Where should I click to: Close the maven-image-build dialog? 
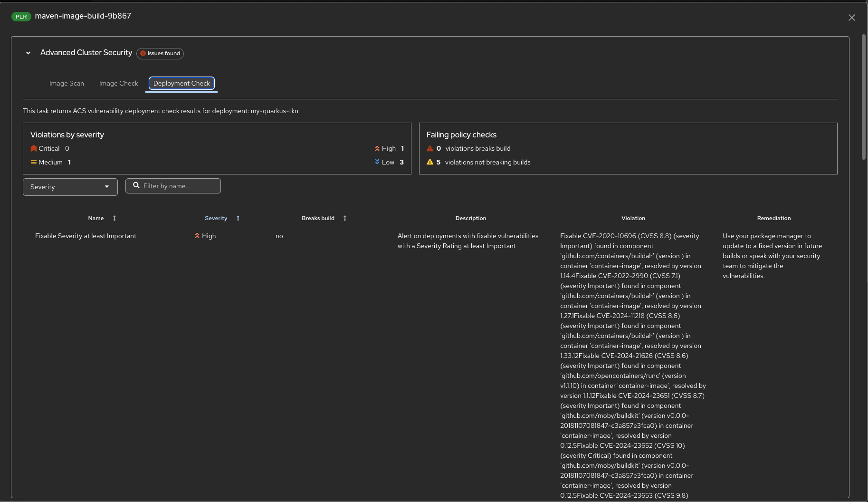pos(851,18)
